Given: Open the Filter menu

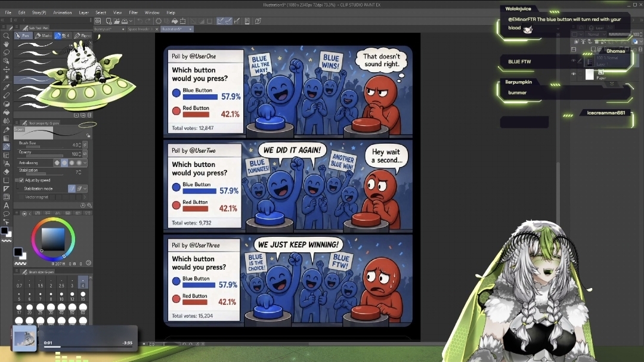Looking at the screenshot, I should tap(133, 13).
